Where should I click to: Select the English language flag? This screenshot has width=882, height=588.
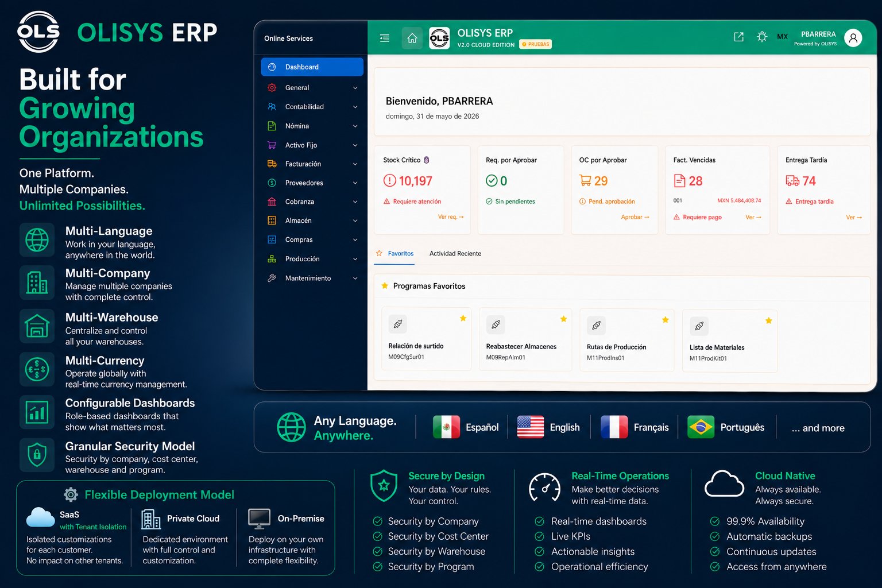tap(531, 427)
